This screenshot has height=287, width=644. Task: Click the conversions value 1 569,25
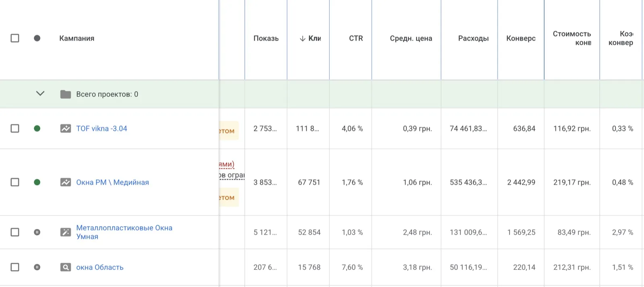point(521,232)
